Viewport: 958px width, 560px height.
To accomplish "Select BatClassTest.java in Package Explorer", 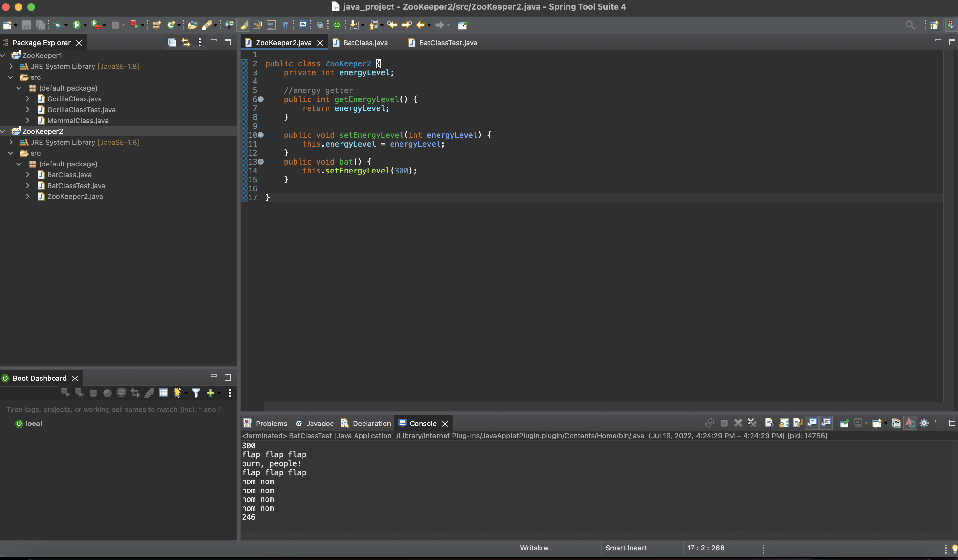I will [x=76, y=185].
